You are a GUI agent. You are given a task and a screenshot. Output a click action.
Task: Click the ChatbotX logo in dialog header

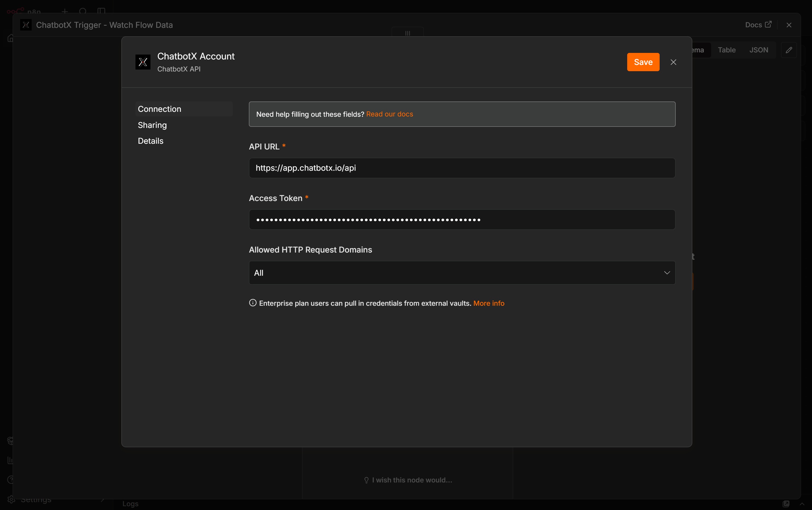click(x=143, y=62)
